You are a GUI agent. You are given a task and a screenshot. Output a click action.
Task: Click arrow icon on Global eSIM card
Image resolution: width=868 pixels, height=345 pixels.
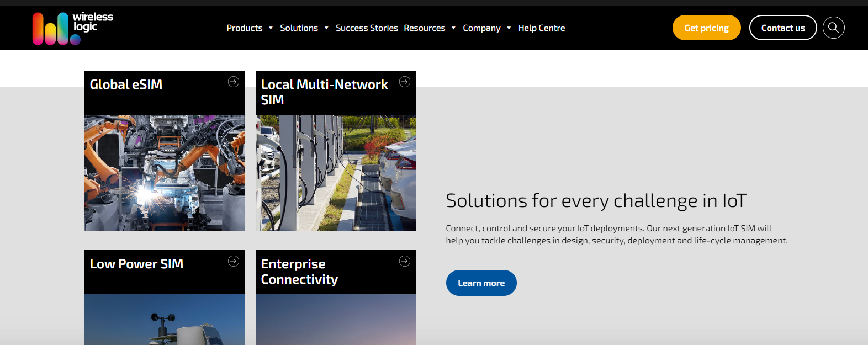pos(234,82)
